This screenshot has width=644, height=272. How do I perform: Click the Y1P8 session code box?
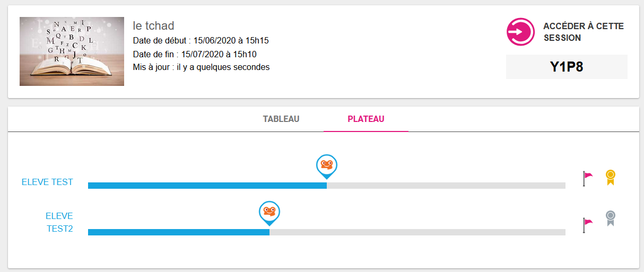tap(567, 67)
